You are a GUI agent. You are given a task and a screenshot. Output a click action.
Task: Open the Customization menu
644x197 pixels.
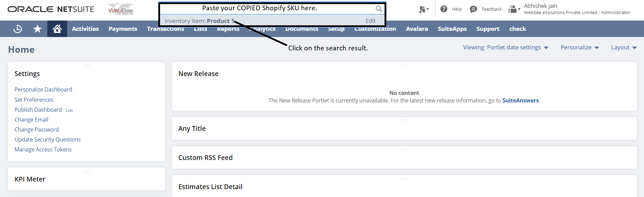pos(375,29)
